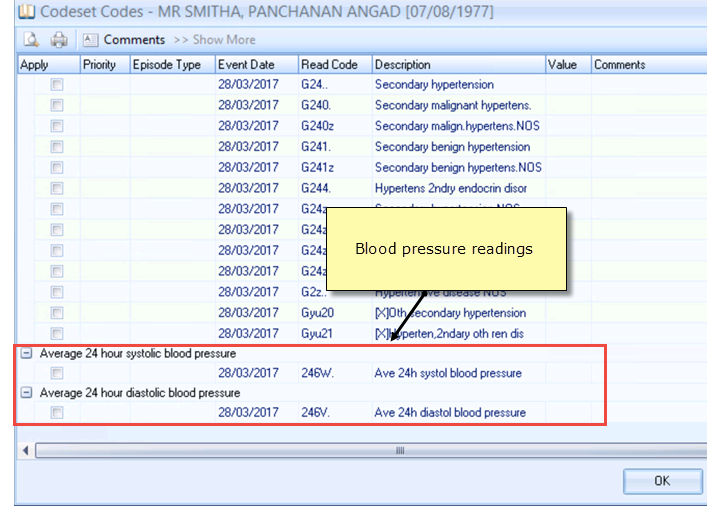Select the Secondary benign hypertension row
The width and height of the screenshot is (707, 506).
click(438, 147)
